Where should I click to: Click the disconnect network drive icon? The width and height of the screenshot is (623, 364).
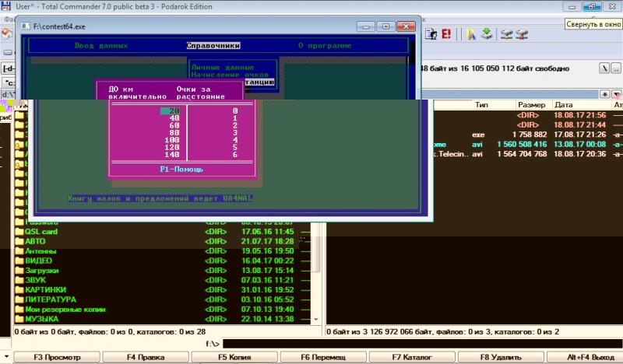pos(522,34)
